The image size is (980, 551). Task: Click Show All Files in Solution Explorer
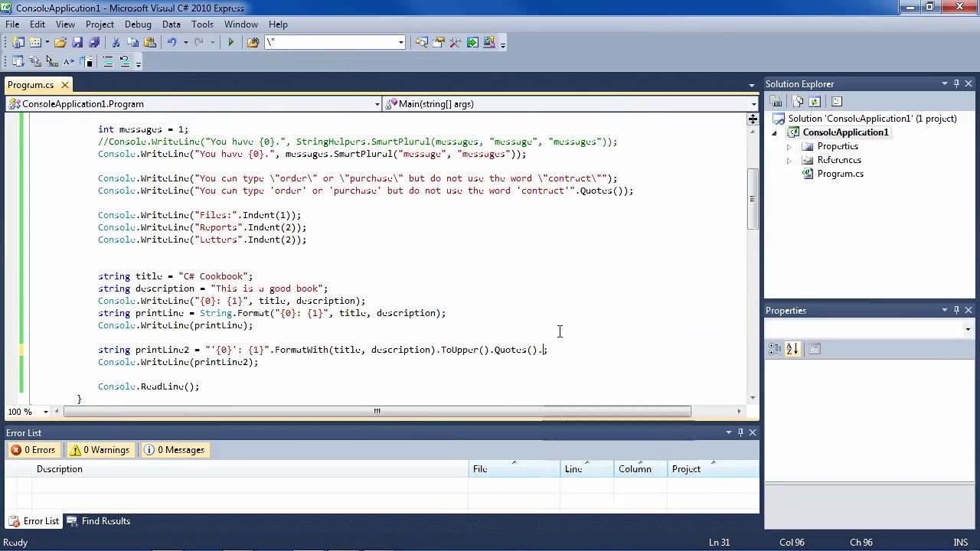tap(798, 102)
